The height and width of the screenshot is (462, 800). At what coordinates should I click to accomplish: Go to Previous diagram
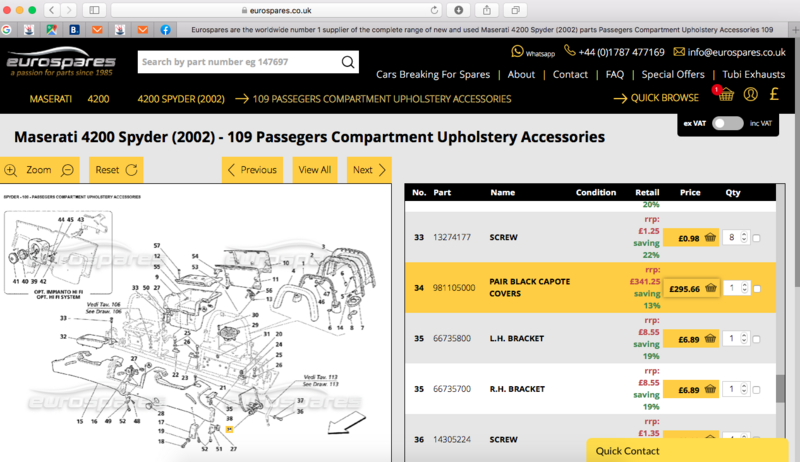253,170
